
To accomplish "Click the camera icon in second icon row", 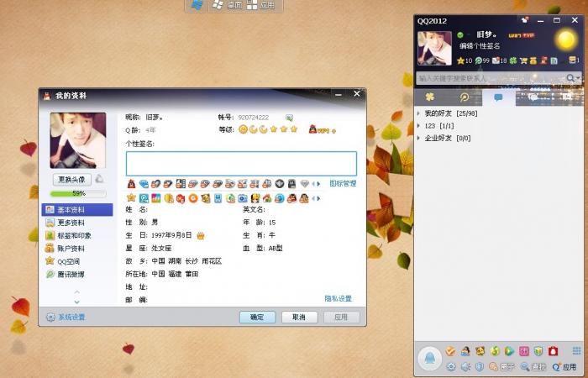I will point(243,198).
